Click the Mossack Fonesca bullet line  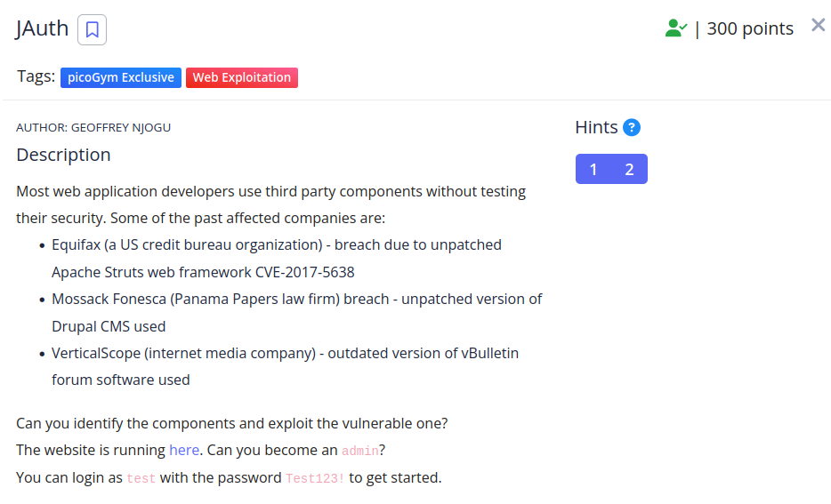(x=297, y=300)
